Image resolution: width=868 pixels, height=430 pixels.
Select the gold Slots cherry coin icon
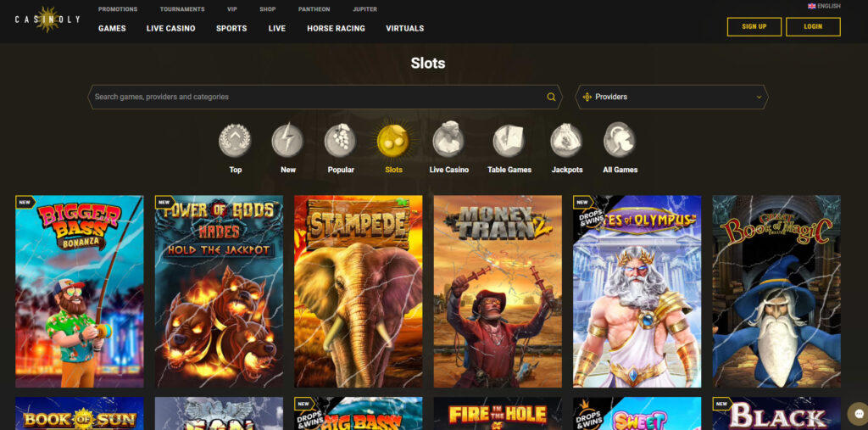(x=393, y=140)
